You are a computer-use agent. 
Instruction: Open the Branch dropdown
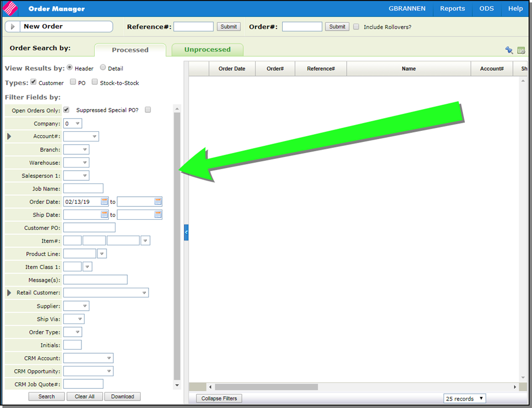[76, 149]
